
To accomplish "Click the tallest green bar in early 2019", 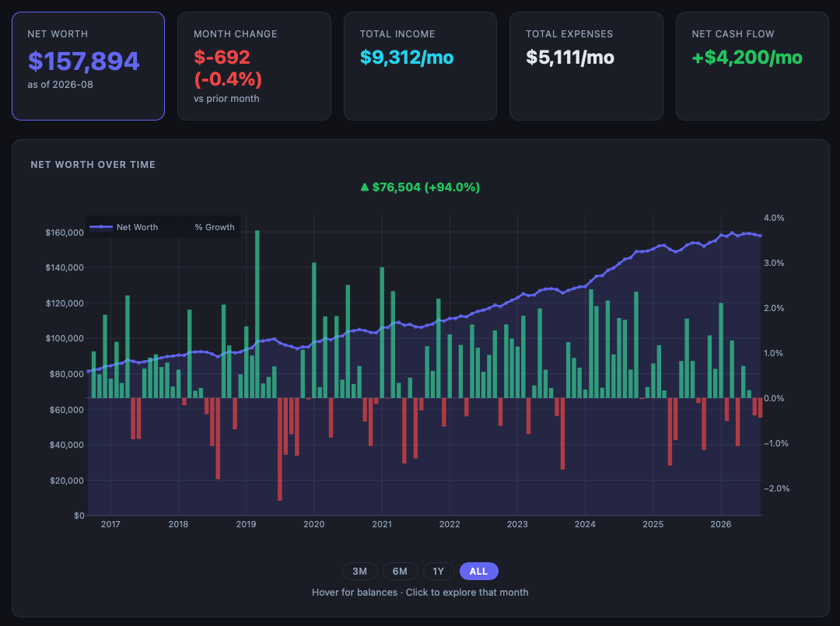I will coord(257,314).
